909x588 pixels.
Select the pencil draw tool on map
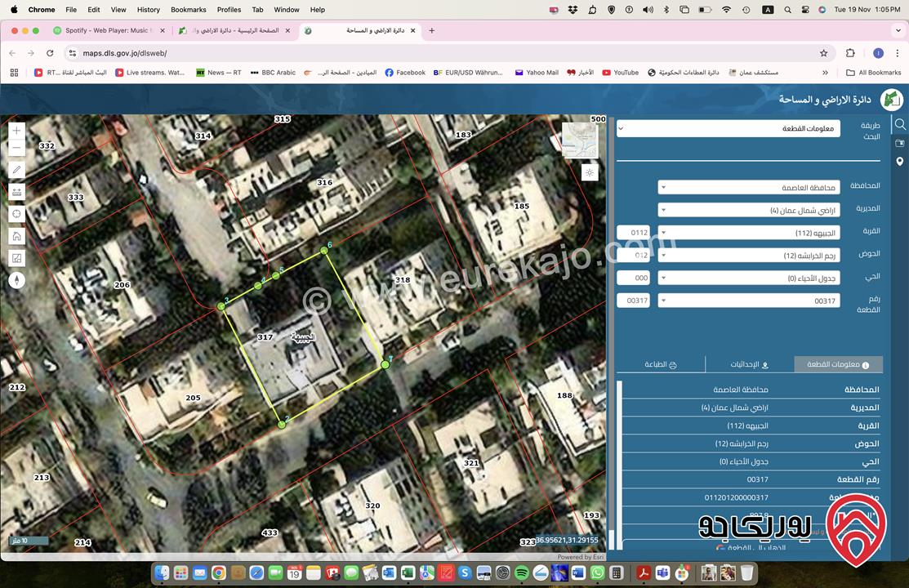point(17,170)
